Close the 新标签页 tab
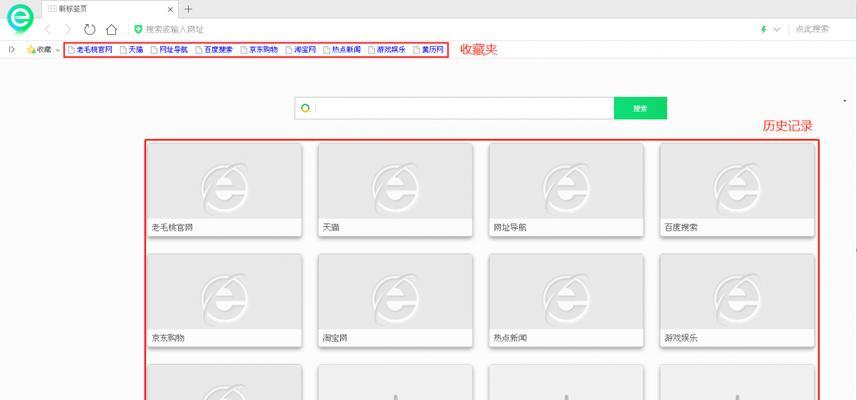The height and width of the screenshot is (400, 857). click(x=171, y=9)
